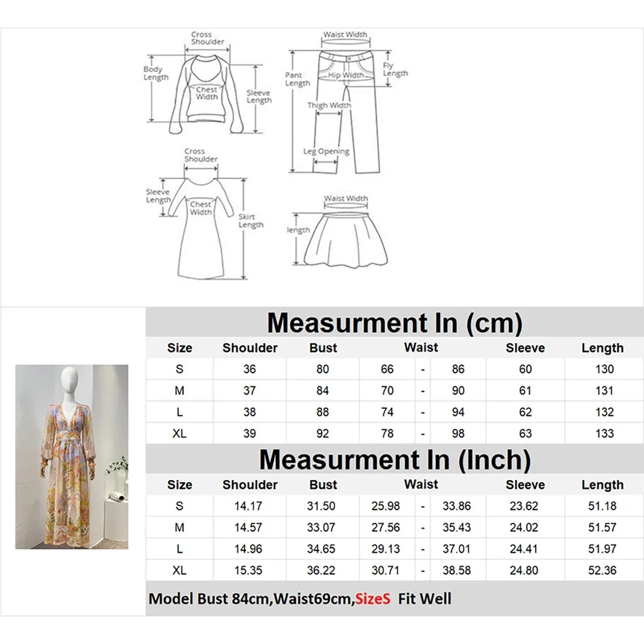This screenshot has height=644, width=644.
Task: Select shoulder value 14.96 in inch table
Action: click(x=248, y=549)
